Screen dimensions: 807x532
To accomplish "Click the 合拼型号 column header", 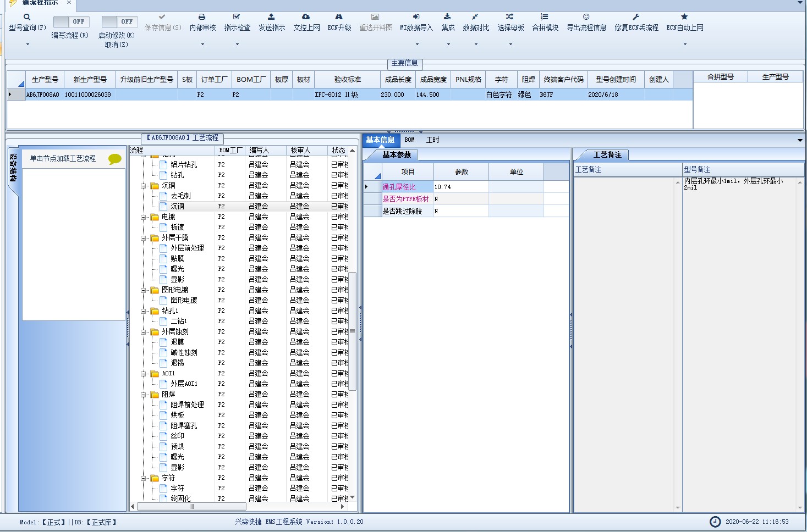I will [721, 76].
